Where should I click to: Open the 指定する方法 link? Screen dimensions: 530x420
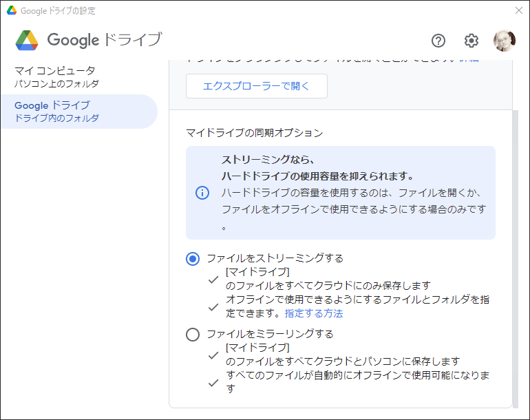click(x=314, y=313)
